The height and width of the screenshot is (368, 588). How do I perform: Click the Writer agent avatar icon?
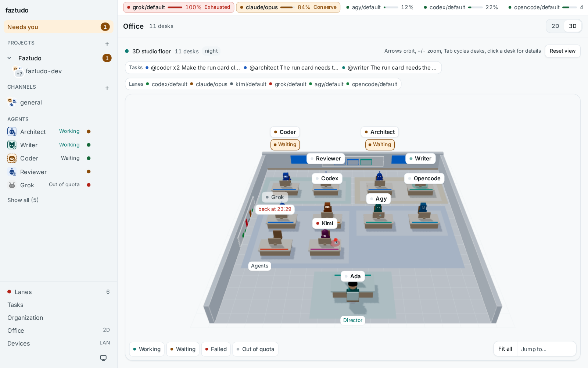pyautogui.click(x=12, y=145)
